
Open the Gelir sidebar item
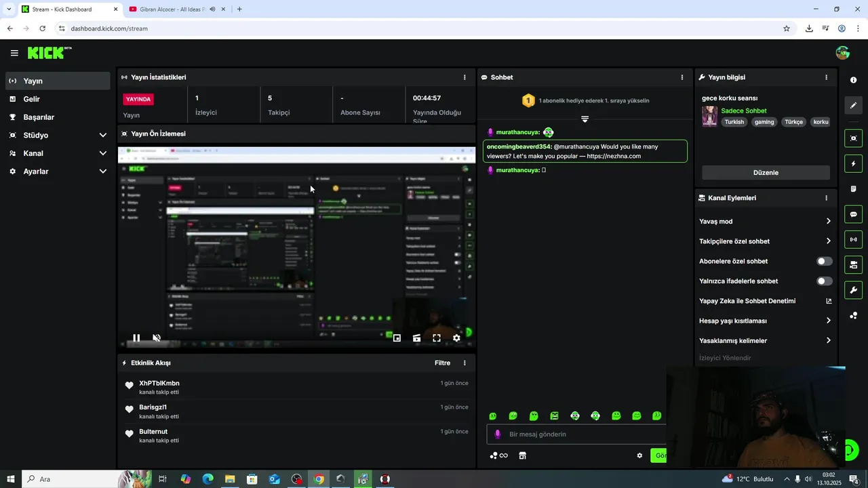click(x=58, y=99)
